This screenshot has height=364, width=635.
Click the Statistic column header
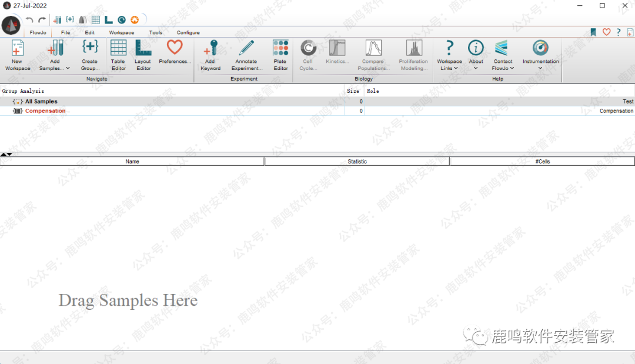coord(357,162)
